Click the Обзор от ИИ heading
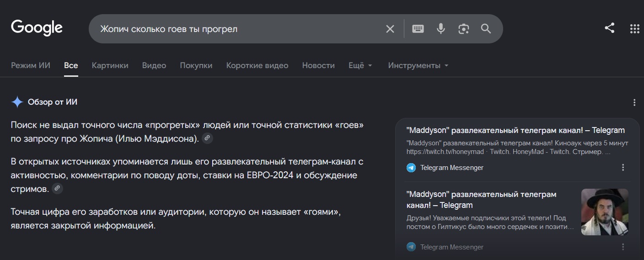The image size is (644, 260). 53,102
